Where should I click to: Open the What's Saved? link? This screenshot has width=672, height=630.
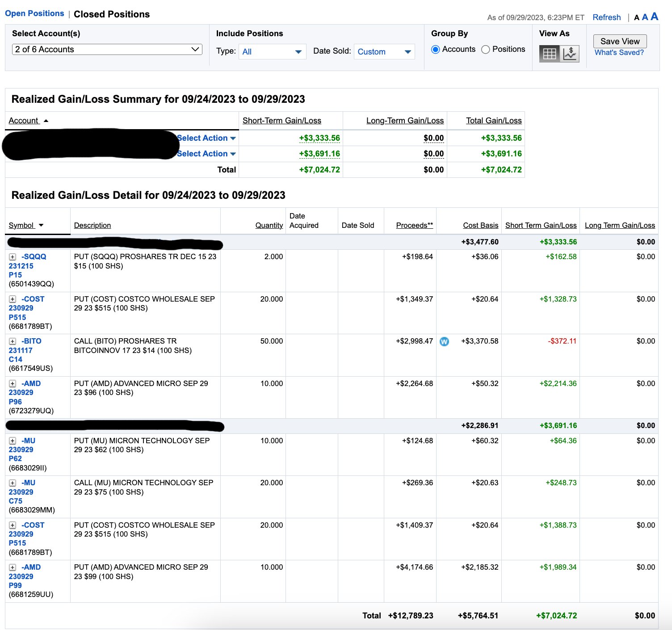pyautogui.click(x=619, y=53)
